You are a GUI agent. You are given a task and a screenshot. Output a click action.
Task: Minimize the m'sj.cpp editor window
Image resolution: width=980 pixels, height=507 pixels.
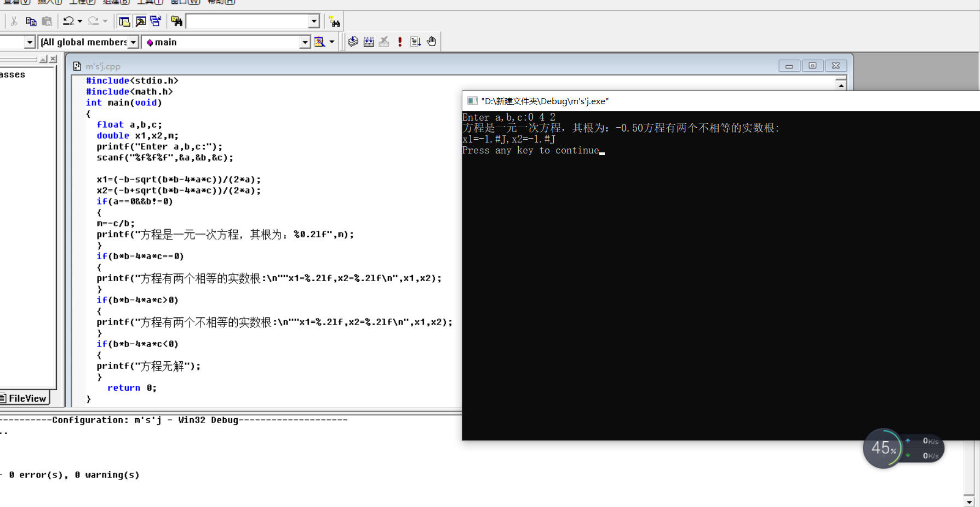point(789,66)
